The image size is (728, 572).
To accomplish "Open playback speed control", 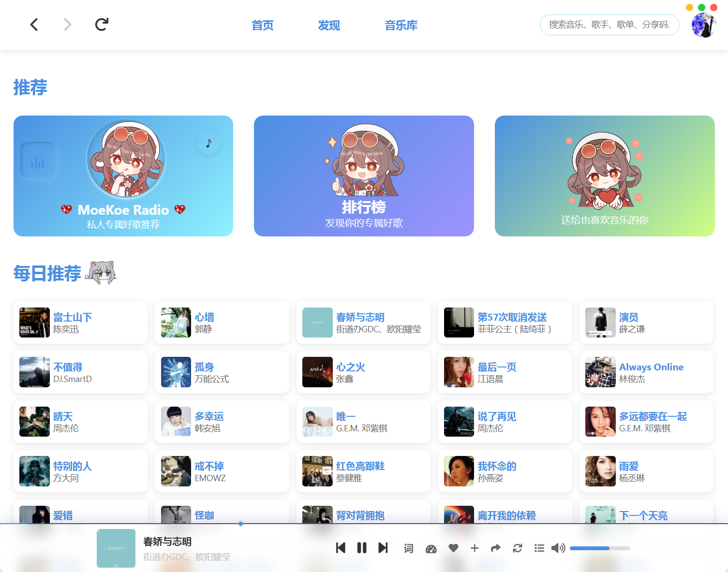I will [431, 548].
